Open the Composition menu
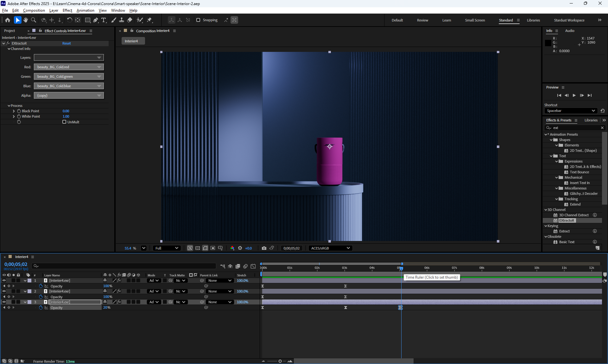The width and height of the screenshot is (608, 364). 34,10
